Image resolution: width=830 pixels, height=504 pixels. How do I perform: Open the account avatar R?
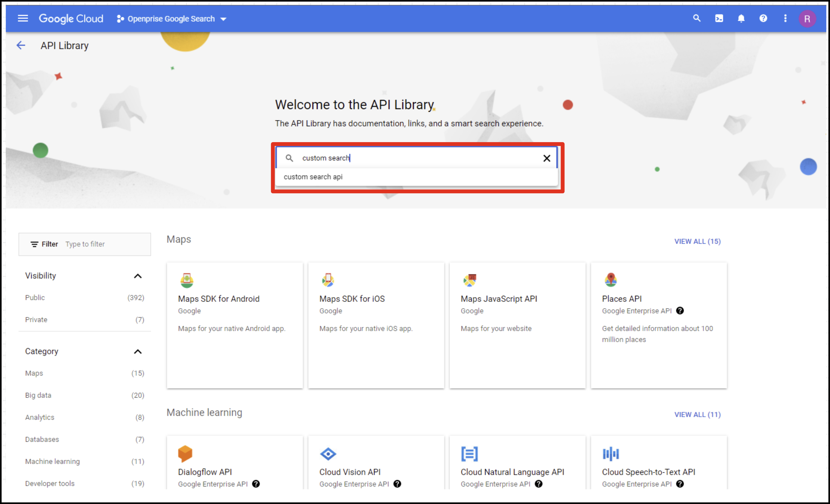click(807, 19)
